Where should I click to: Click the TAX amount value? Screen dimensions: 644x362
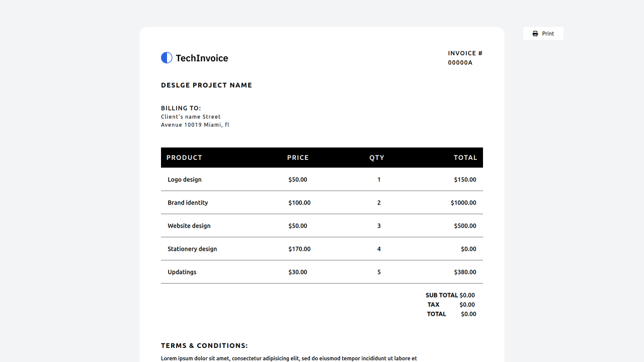(x=467, y=305)
